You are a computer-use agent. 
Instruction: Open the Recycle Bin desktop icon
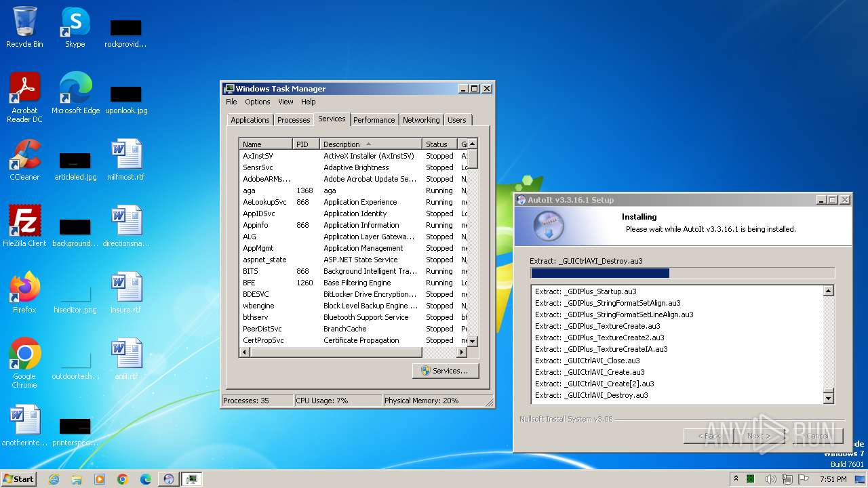[24, 27]
